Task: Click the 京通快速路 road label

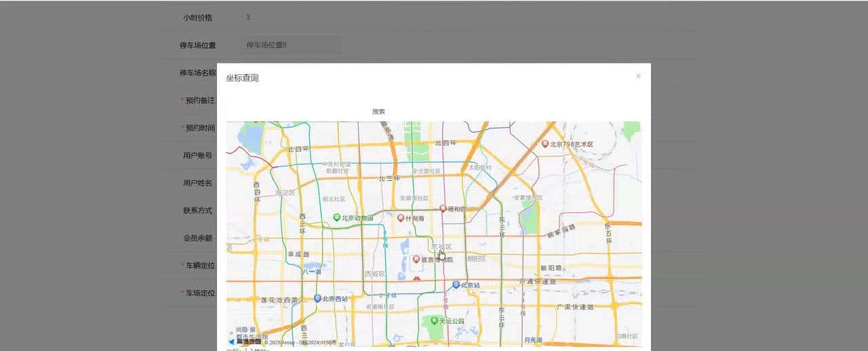Action: click(x=538, y=281)
